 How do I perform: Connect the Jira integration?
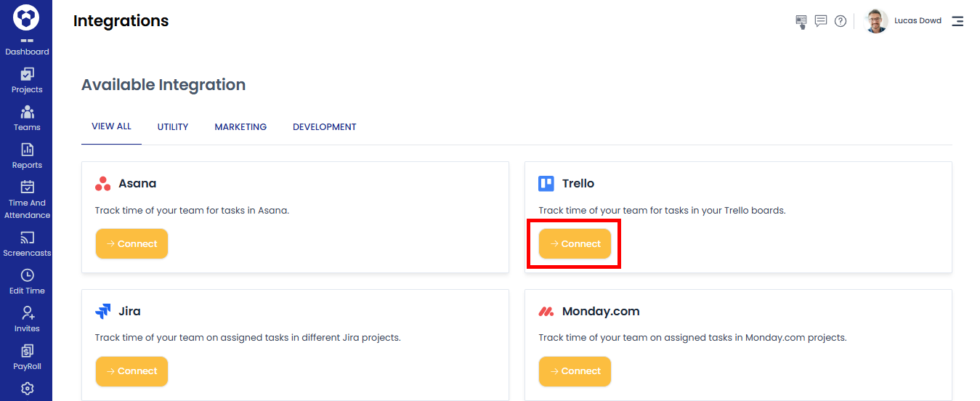[x=131, y=371]
